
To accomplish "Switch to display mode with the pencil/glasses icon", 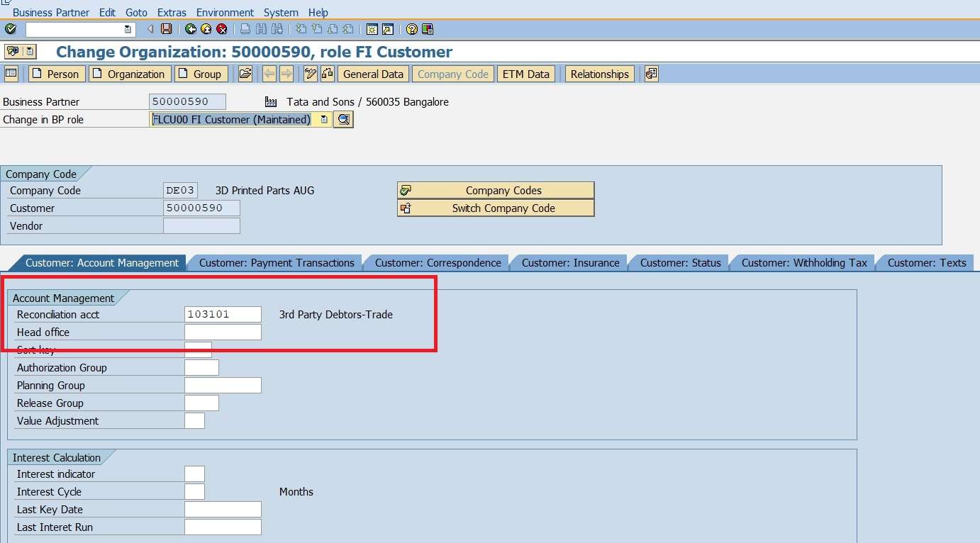I will click(311, 73).
